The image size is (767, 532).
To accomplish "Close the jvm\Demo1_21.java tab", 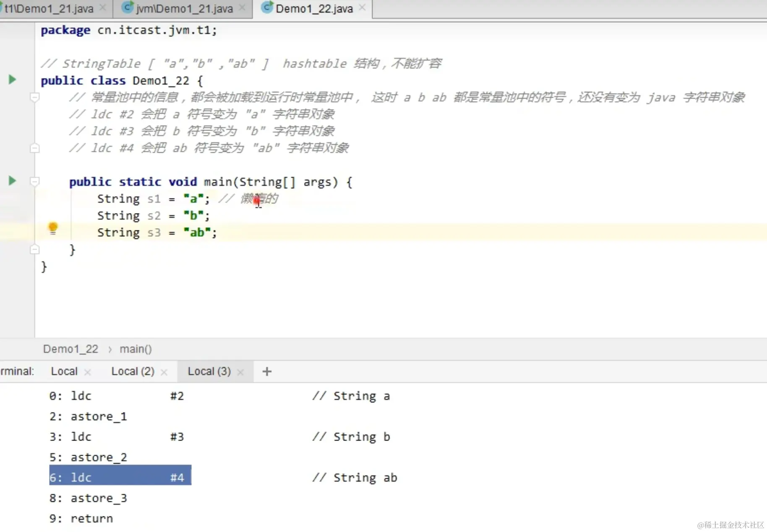I will tap(242, 8).
